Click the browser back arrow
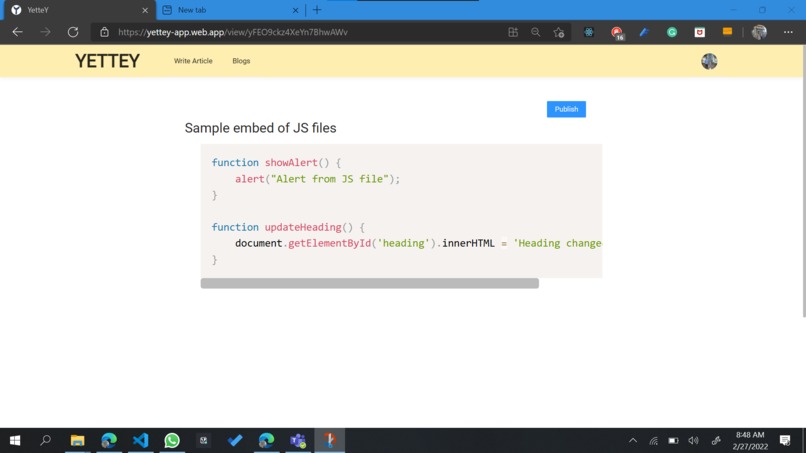This screenshot has height=453, width=806. click(17, 32)
